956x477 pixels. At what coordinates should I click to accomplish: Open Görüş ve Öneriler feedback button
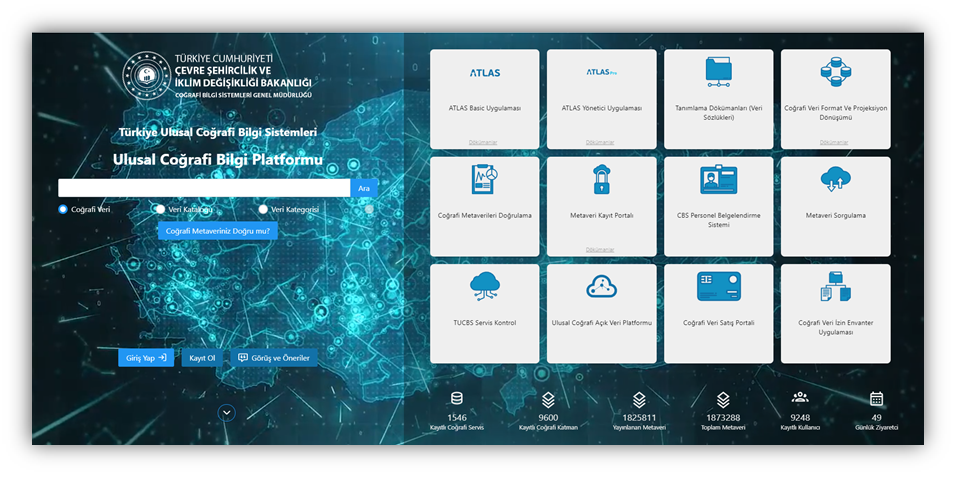274,358
